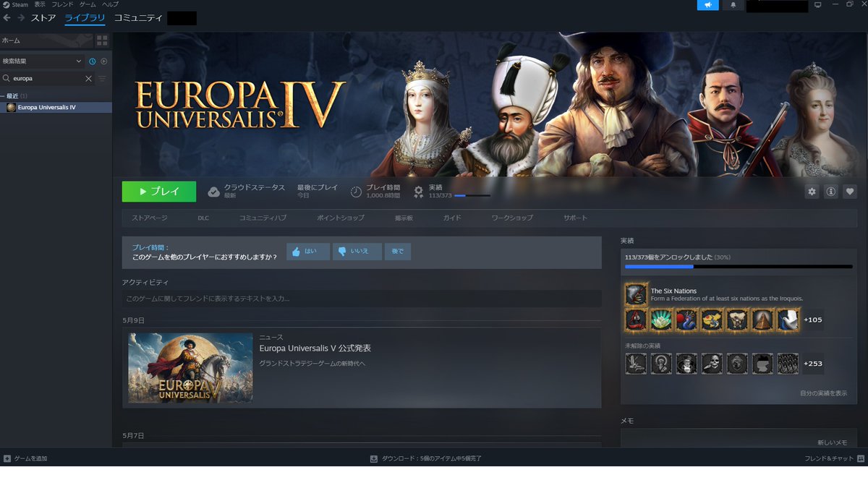
Task: Click the activity status text input field
Action: (362, 299)
